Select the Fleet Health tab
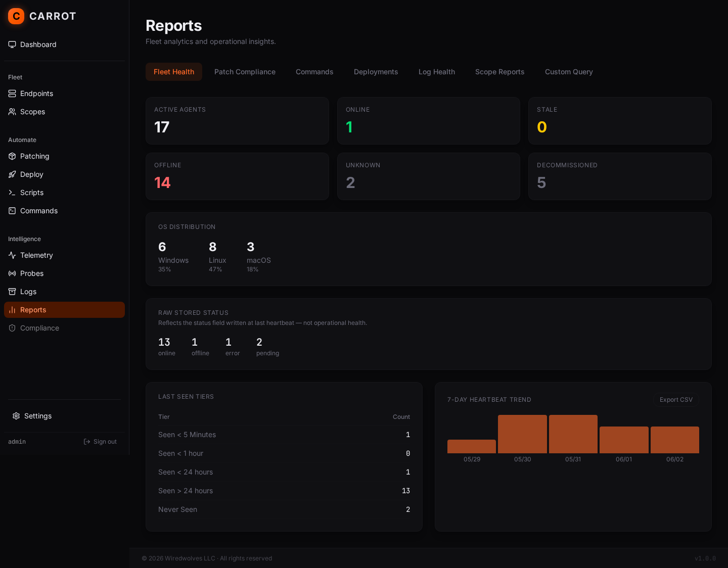728x568 pixels. (x=174, y=72)
